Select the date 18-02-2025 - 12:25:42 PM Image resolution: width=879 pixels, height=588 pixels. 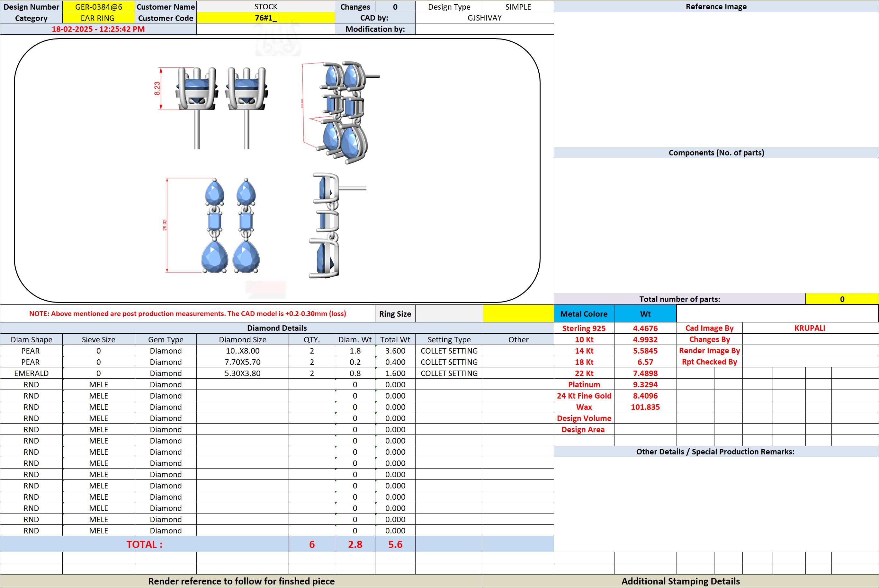click(x=98, y=29)
